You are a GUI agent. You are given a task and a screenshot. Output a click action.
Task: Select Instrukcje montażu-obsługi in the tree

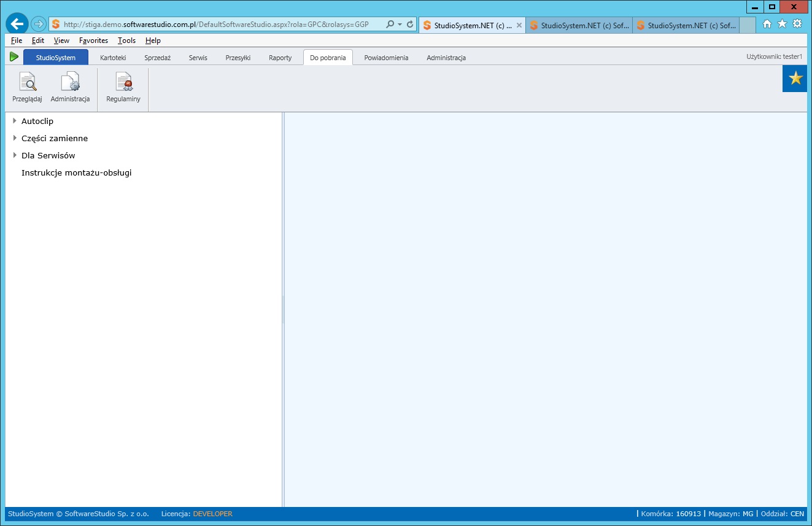pos(77,173)
